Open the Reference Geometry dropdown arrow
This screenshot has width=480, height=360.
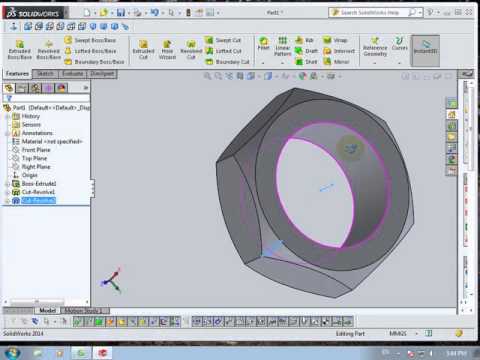tap(375, 63)
